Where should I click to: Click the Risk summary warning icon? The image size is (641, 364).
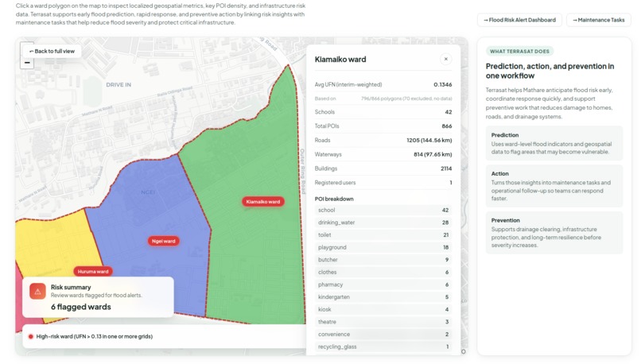[37, 292]
